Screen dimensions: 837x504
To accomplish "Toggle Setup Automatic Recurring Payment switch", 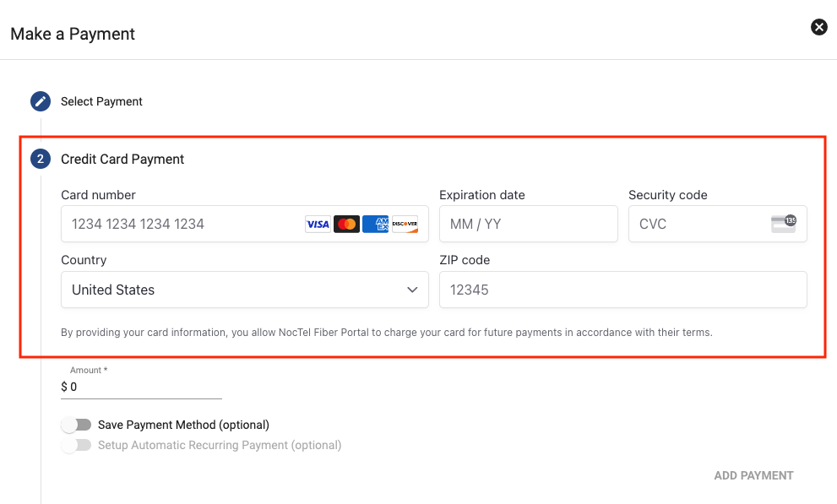I will 76,445.
